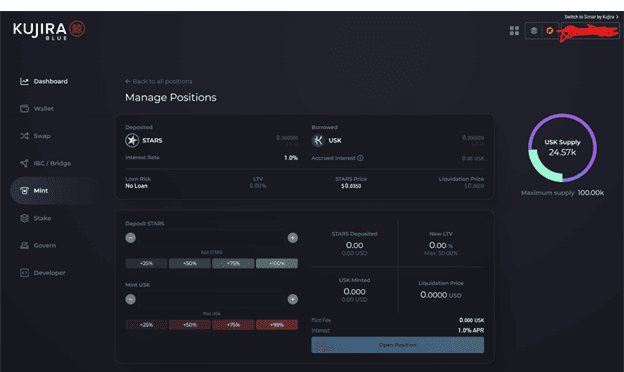This screenshot has width=624, height=372.
Task: Open the Dashboard sidebar item
Action: [x=44, y=81]
